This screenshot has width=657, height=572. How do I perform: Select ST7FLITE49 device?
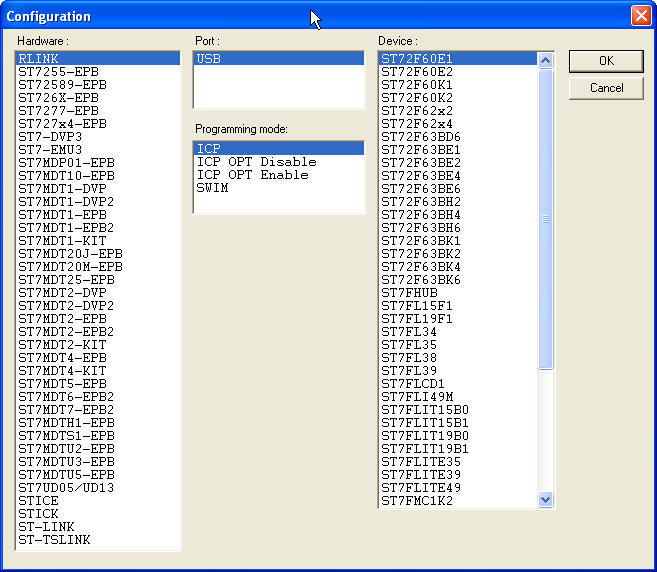click(x=458, y=487)
